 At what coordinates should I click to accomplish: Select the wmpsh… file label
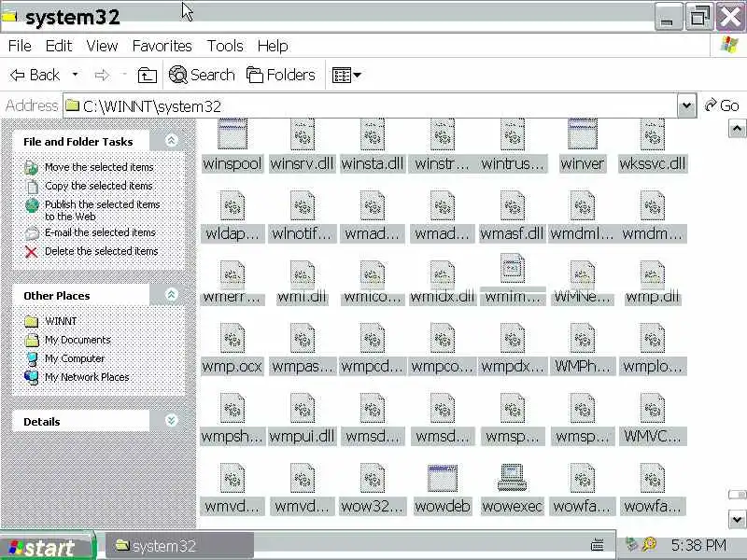233,436
